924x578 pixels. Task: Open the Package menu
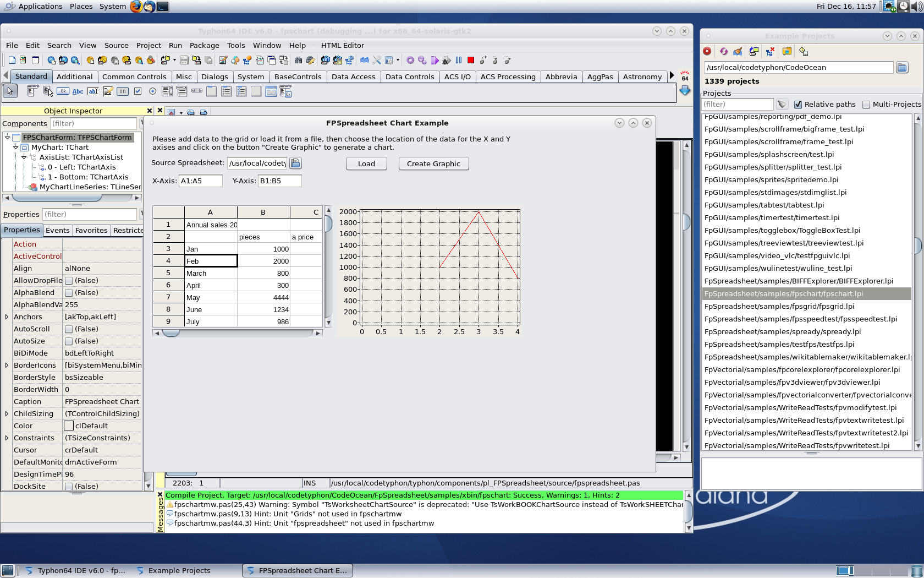point(204,46)
